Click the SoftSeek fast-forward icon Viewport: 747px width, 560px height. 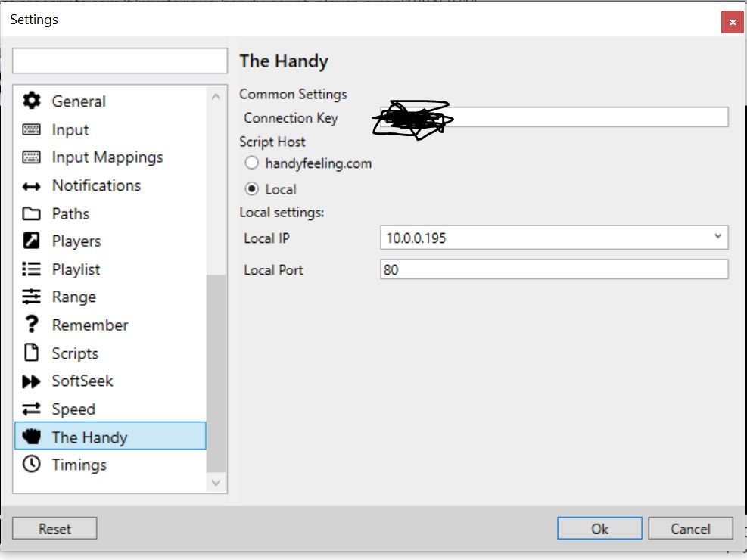[32, 381]
